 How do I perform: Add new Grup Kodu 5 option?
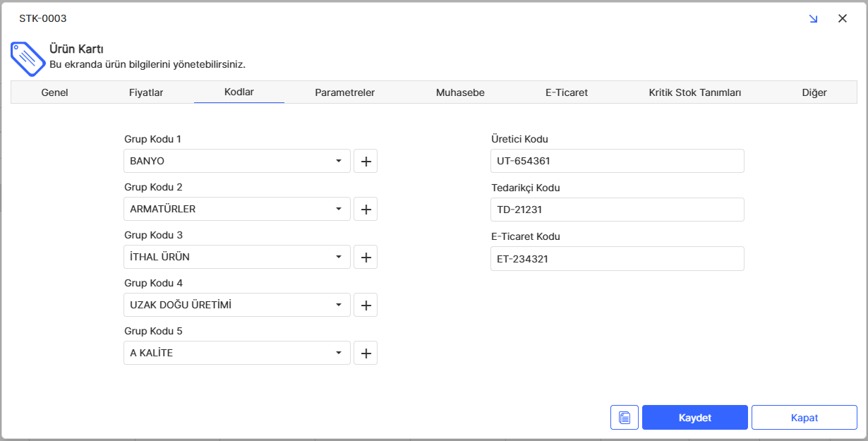[x=366, y=353]
